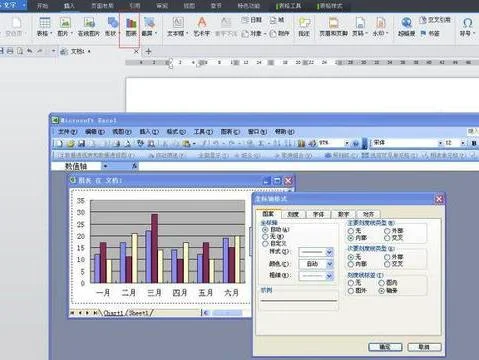
Task: Select 轴旁 in 刻度线标签 group
Action: (x=382, y=291)
